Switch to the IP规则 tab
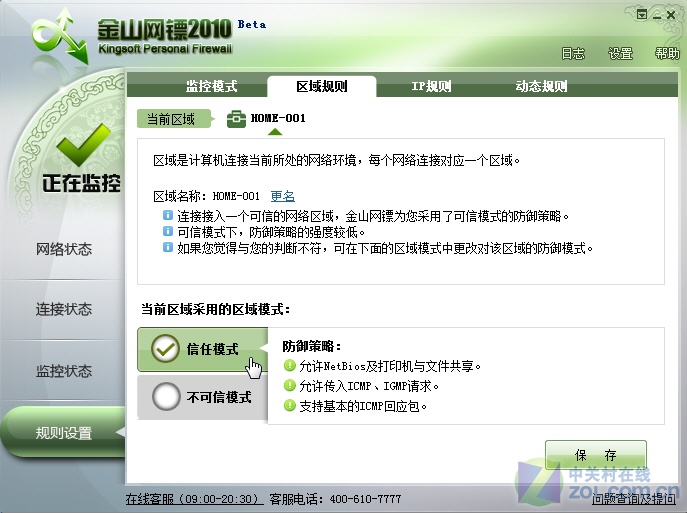687x513 pixels. click(431, 86)
